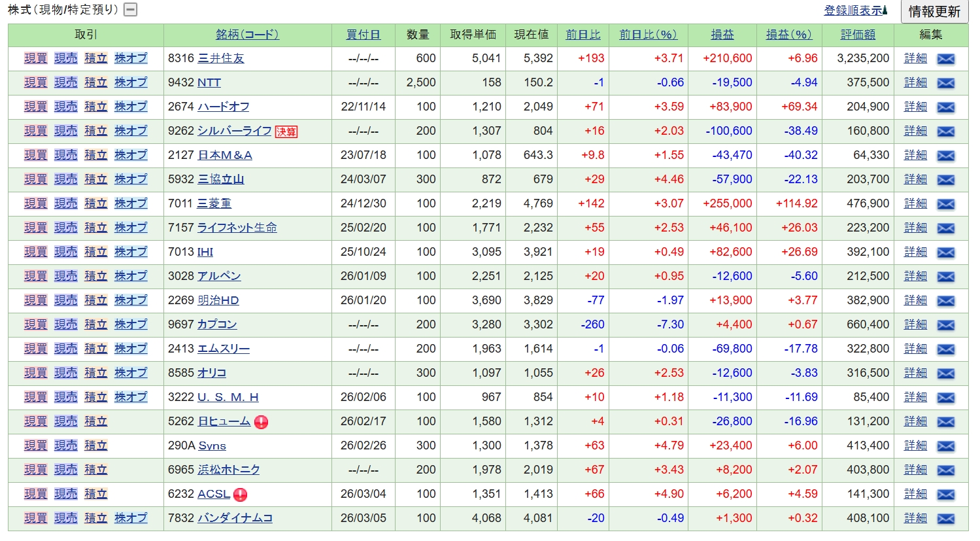980x541 pixels.
Task: Click the 決算 badge next to シルバーライフ
Action: pyautogui.click(x=286, y=131)
